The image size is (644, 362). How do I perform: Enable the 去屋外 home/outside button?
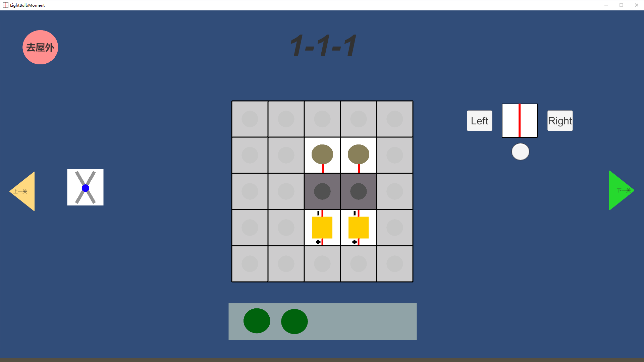40,47
